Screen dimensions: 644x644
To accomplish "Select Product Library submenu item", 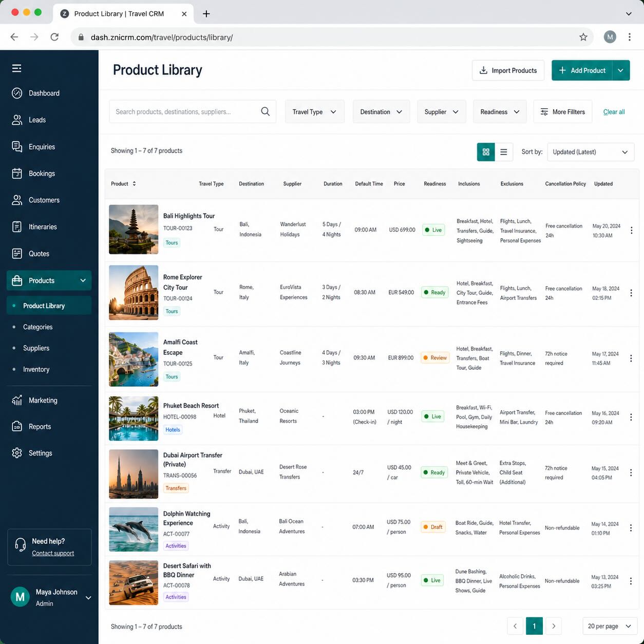I will [49, 306].
